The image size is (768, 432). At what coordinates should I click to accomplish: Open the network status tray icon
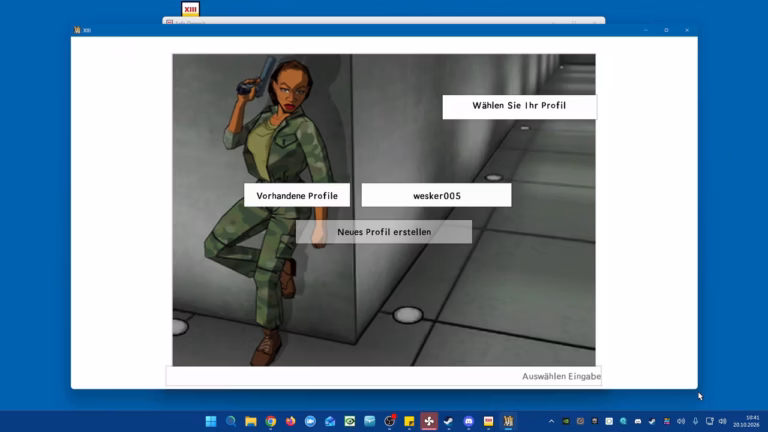pos(709,421)
